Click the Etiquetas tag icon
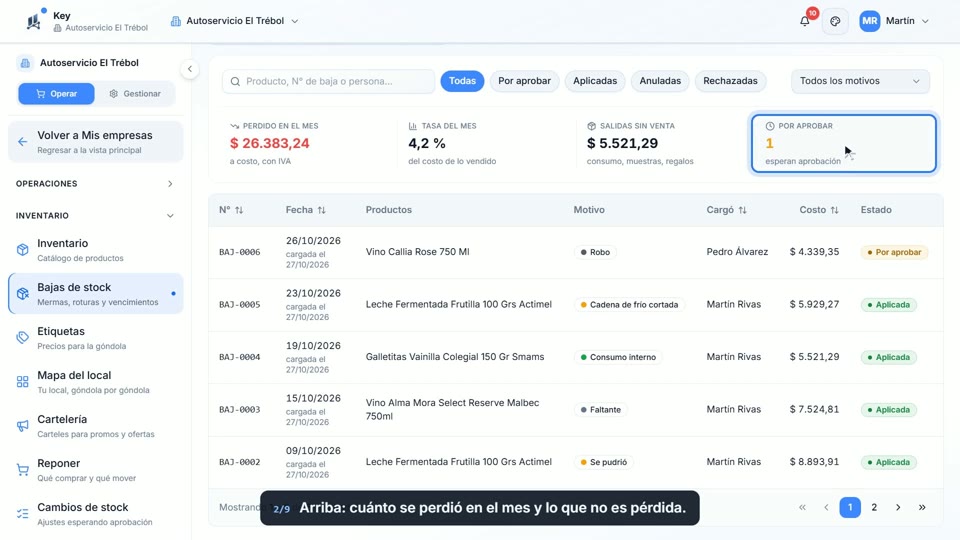 [23, 338]
